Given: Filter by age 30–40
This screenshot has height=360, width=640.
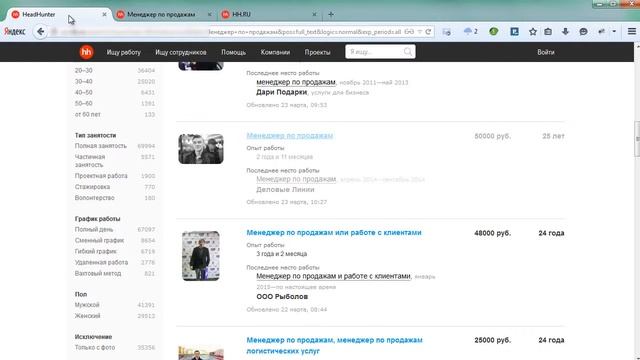Looking at the screenshot, I should 84,82.
